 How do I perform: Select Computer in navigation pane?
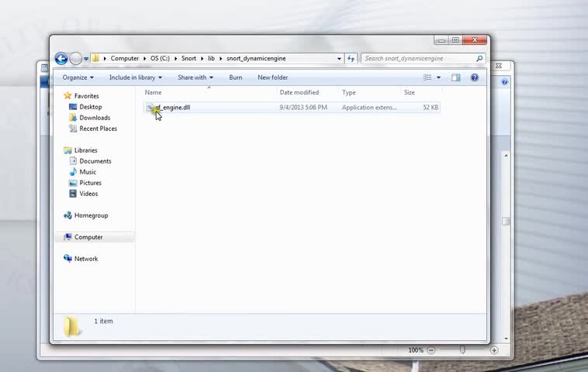[x=88, y=237]
